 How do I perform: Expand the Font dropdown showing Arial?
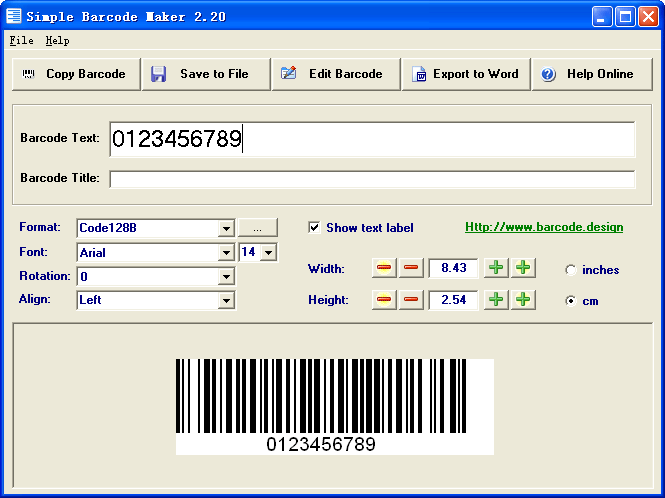[226, 253]
